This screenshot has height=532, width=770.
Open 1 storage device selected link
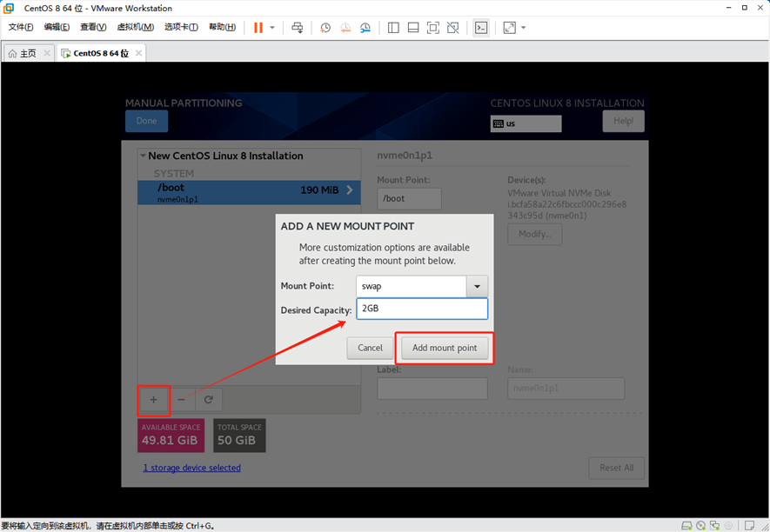point(192,468)
